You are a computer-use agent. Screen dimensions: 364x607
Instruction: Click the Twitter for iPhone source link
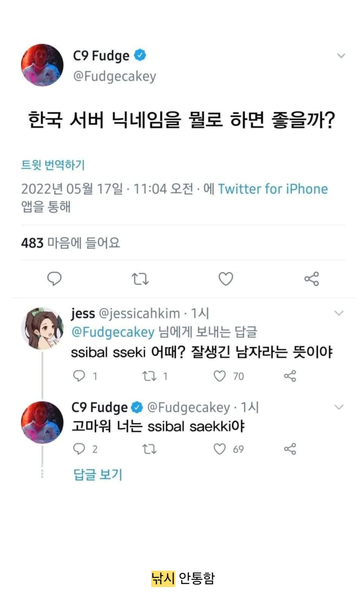(273, 189)
